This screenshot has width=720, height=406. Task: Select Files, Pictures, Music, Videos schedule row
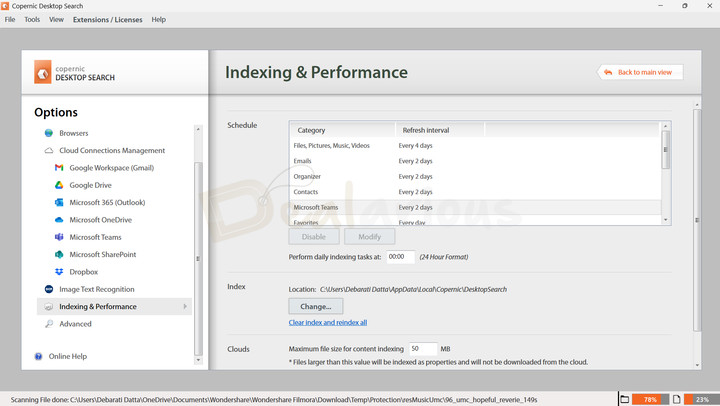click(475, 146)
